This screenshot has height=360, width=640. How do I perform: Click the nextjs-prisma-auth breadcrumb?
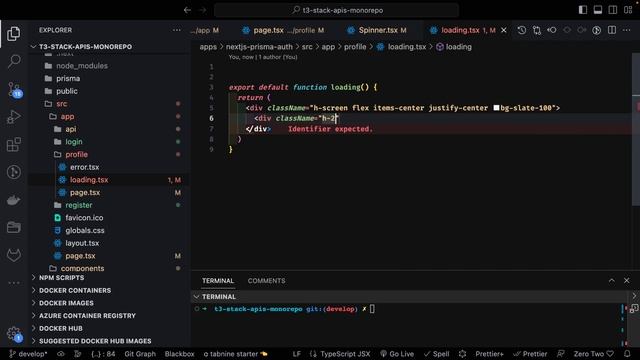(259, 47)
